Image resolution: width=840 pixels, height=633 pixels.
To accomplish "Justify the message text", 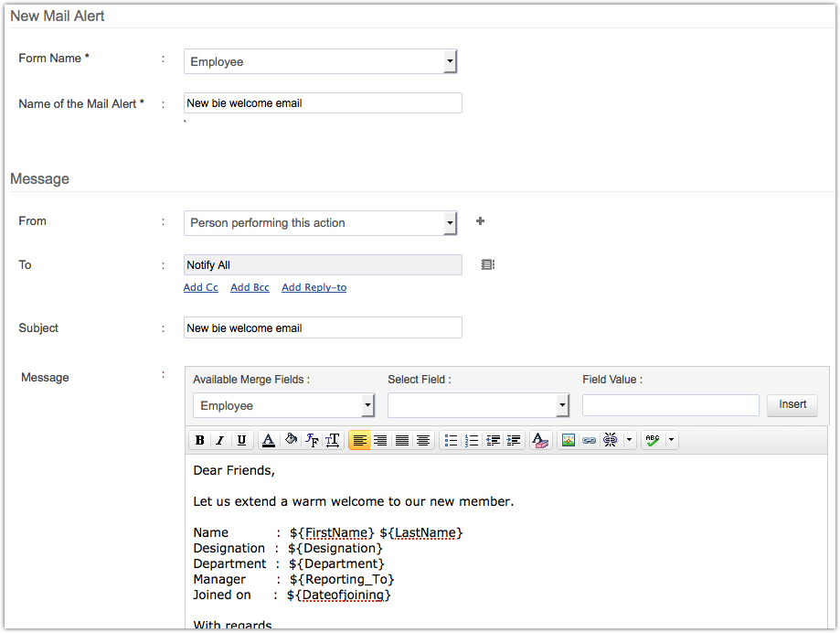I will coord(402,440).
